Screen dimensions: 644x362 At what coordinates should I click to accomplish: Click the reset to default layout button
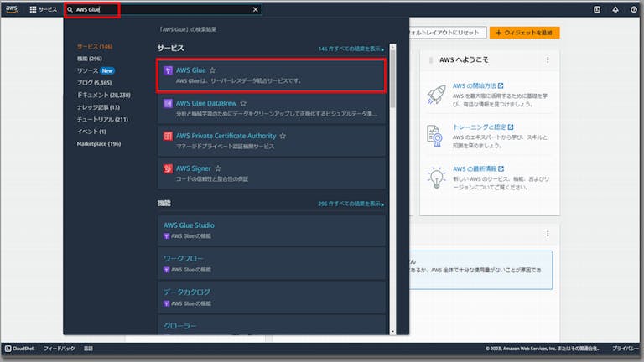(447, 33)
